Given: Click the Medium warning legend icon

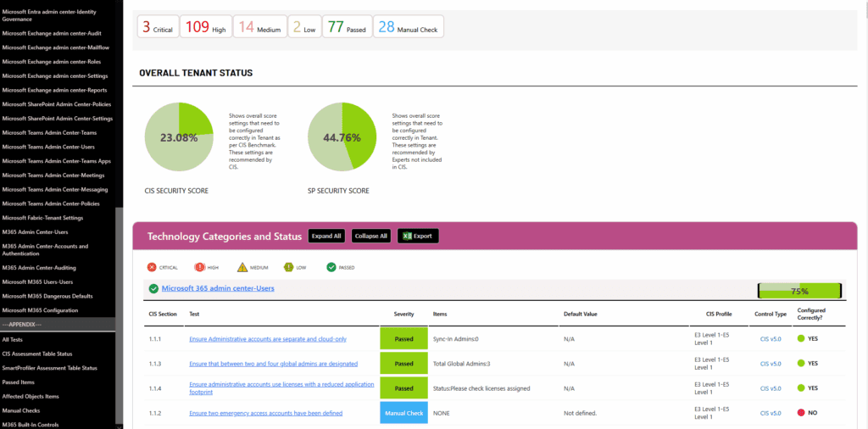Looking at the screenshot, I should [x=242, y=267].
